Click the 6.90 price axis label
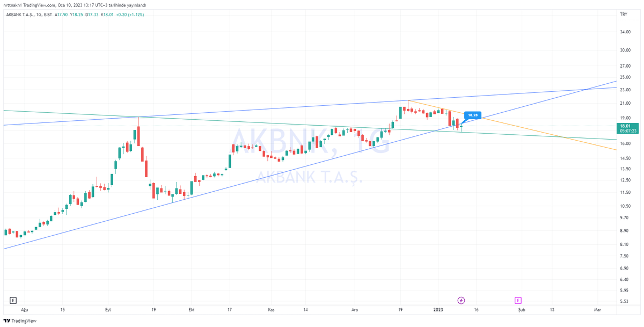The image size is (644, 327). tap(624, 268)
